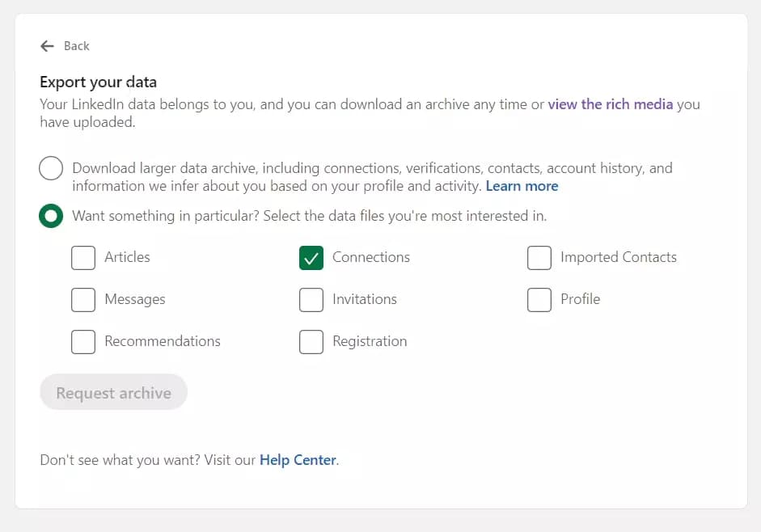Image resolution: width=761 pixels, height=532 pixels.
Task: Click the 'Invitations' label text
Action: pos(365,299)
